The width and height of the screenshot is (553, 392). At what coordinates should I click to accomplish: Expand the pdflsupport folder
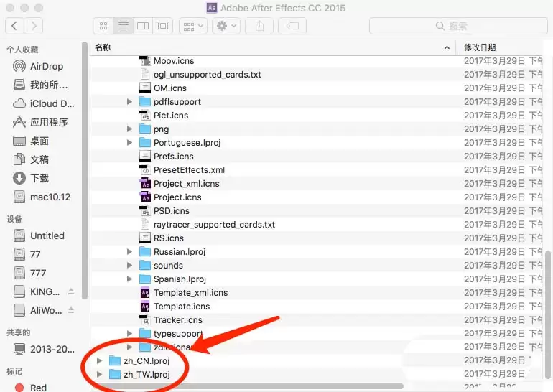129,101
